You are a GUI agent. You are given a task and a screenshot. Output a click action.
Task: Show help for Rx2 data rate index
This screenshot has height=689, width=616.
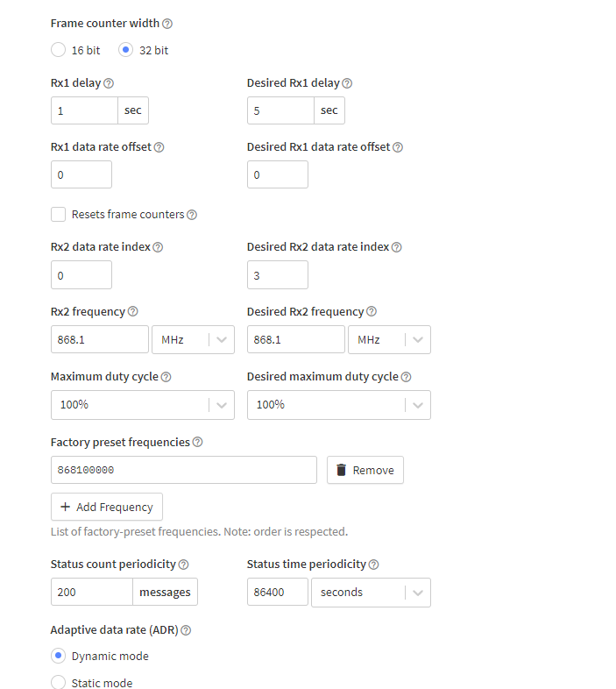coord(158,247)
